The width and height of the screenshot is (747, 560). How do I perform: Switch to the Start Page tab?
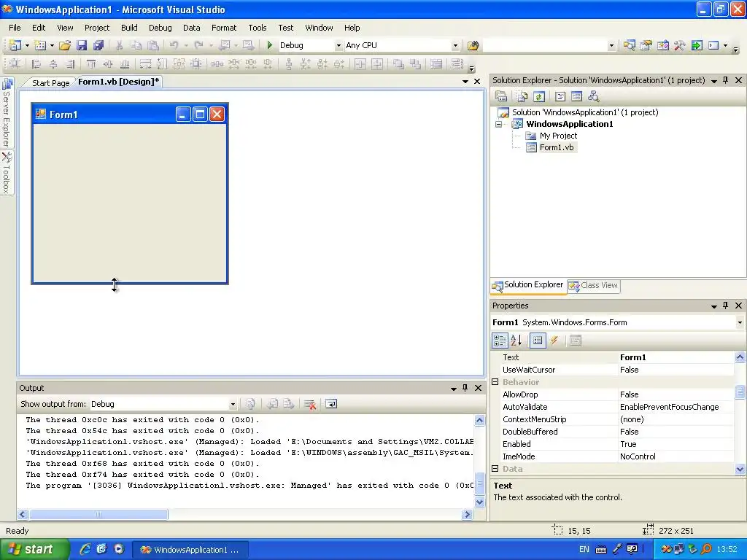pos(50,83)
